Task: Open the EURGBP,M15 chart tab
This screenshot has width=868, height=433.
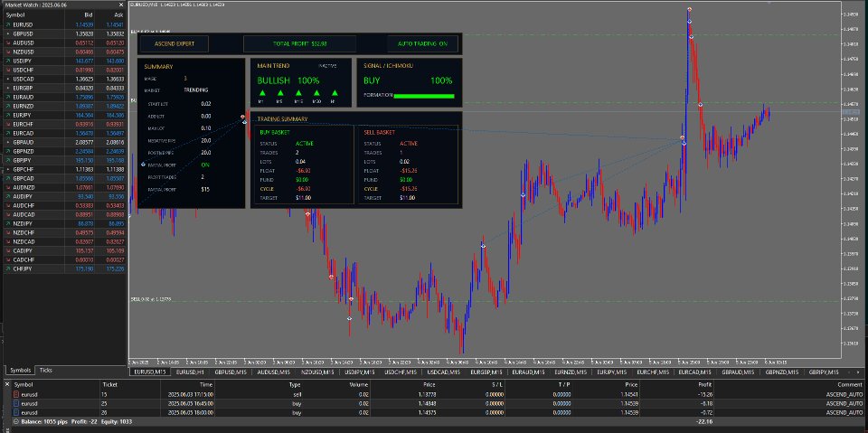Action: pyautogui.click(x=486, y=372)
